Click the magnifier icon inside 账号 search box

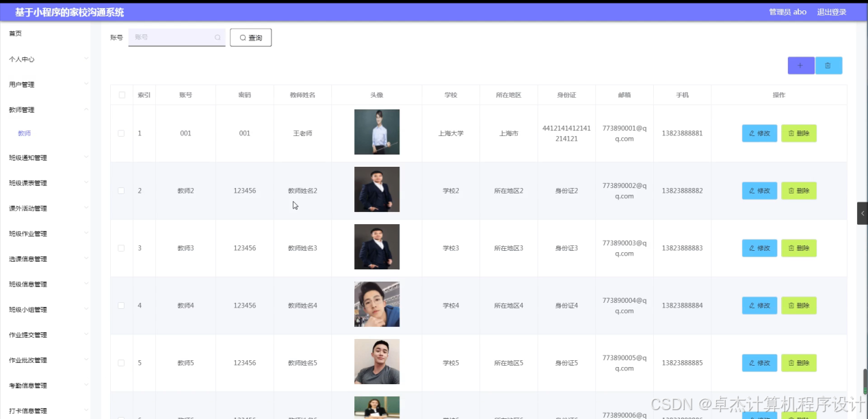pyautogui.click(x=218, y=38)
